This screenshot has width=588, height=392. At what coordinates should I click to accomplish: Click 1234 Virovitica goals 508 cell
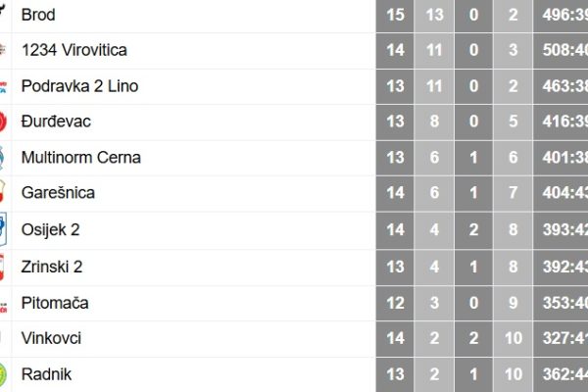click(x=561, y=50)
